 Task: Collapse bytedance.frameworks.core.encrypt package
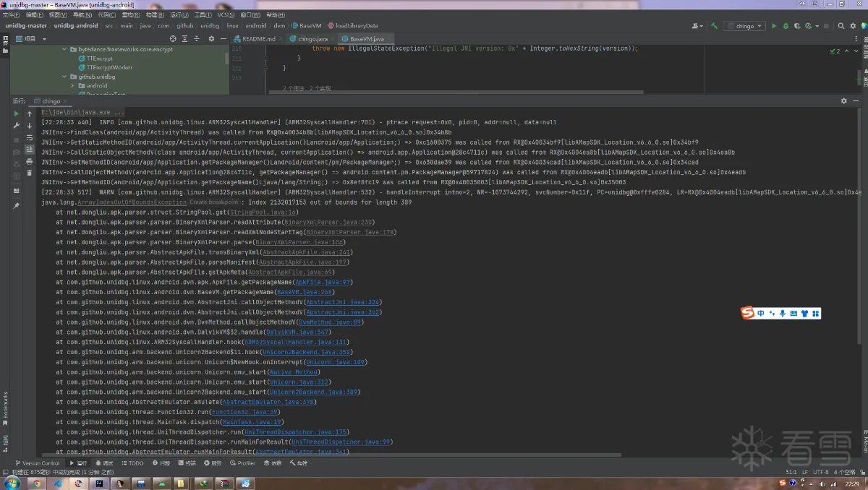click(x=64, y=49)
